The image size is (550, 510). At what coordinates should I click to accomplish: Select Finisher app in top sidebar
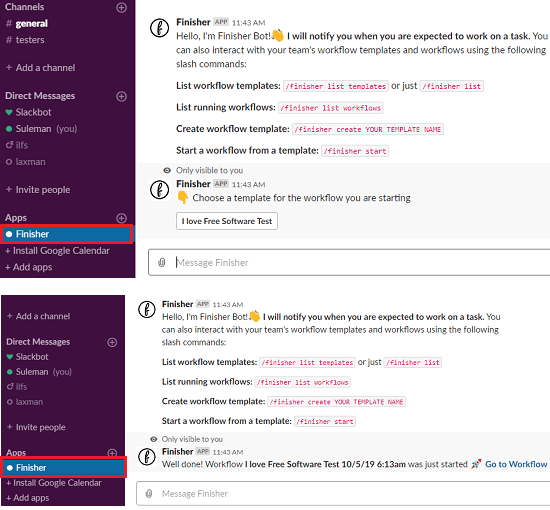point(67,234)
